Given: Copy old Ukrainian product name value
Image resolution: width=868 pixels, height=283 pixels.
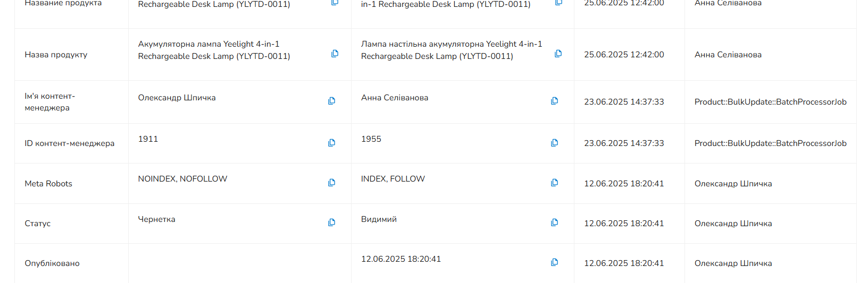Looking at the screenshot, I should (335, 54).
